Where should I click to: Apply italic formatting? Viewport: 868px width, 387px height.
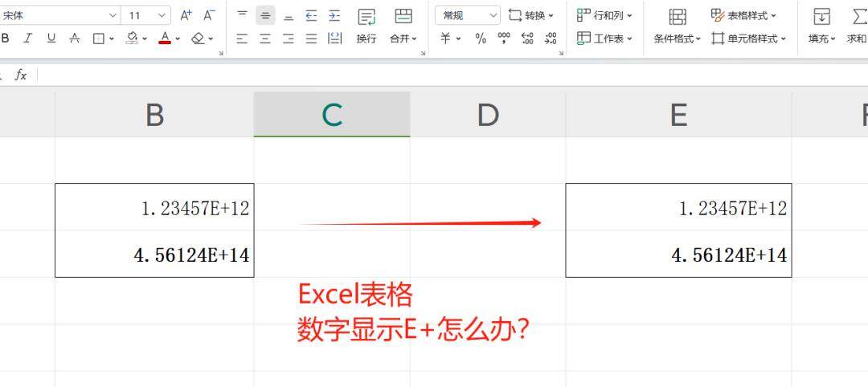27,39
